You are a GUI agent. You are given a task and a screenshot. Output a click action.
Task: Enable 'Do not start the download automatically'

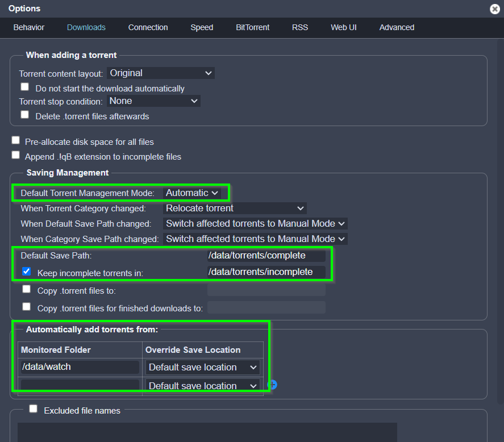tap(25, 87)
